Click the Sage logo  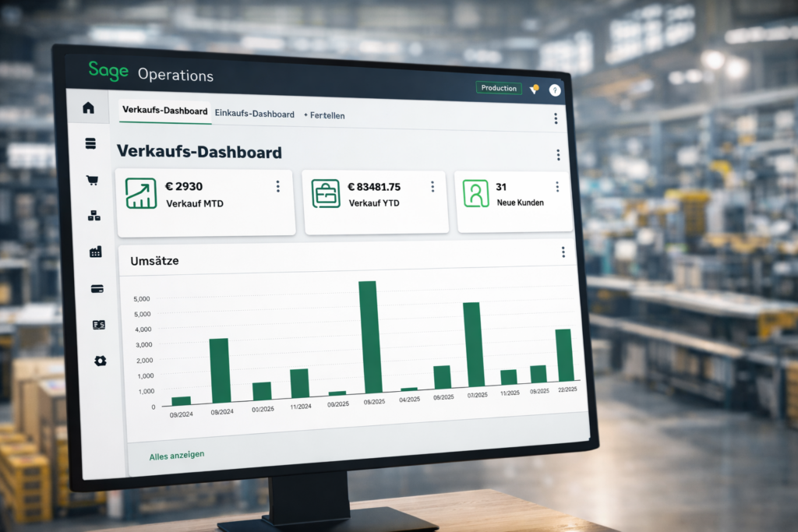[x=108, y=71]
